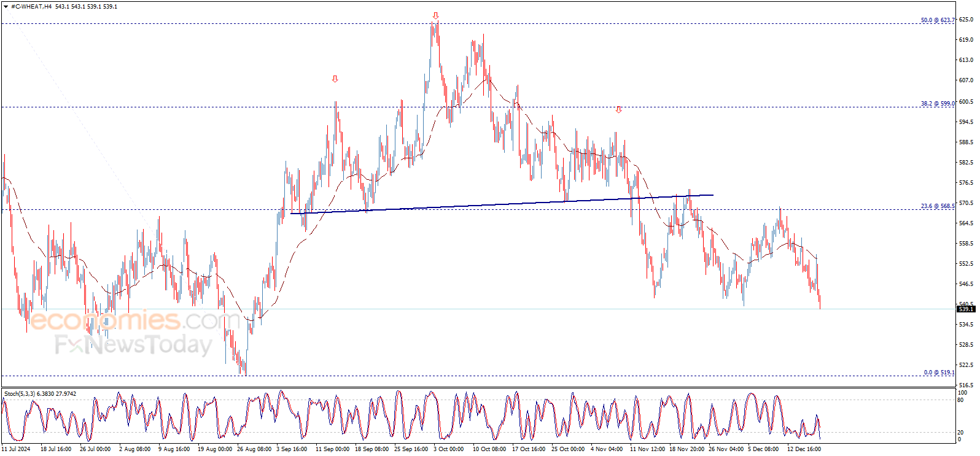
Task: Click the 625.0 price scale label
Action: tap(966, 20)
